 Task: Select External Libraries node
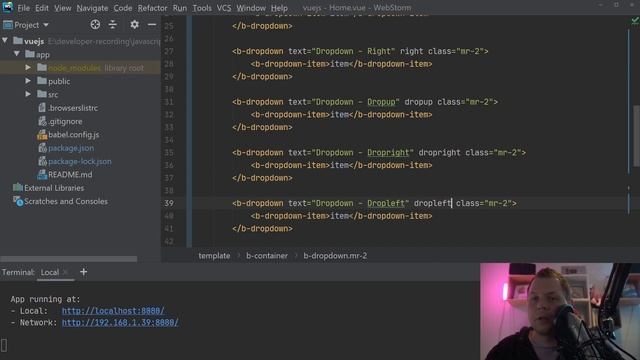pos(54,188)
